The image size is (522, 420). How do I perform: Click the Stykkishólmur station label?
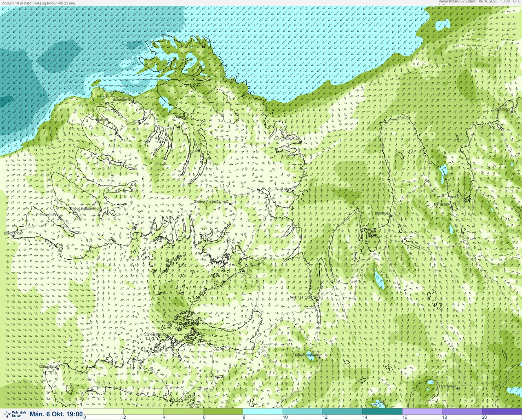click(x=155, y=334)
